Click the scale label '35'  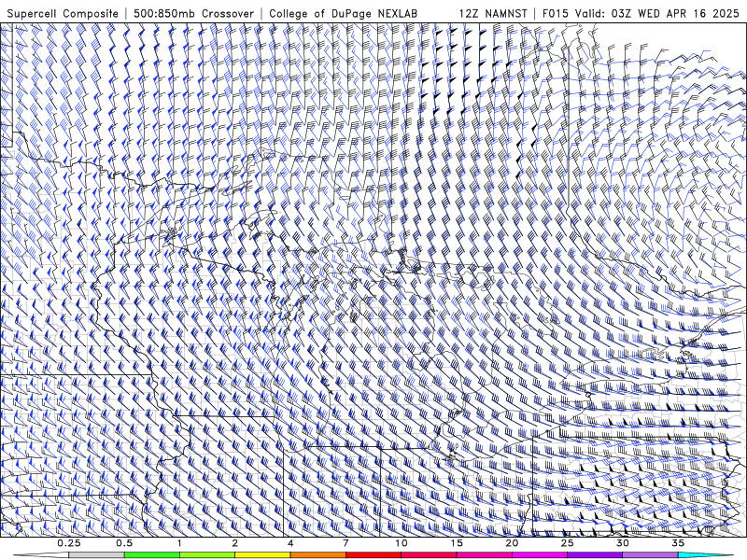[x=678, y=543]
